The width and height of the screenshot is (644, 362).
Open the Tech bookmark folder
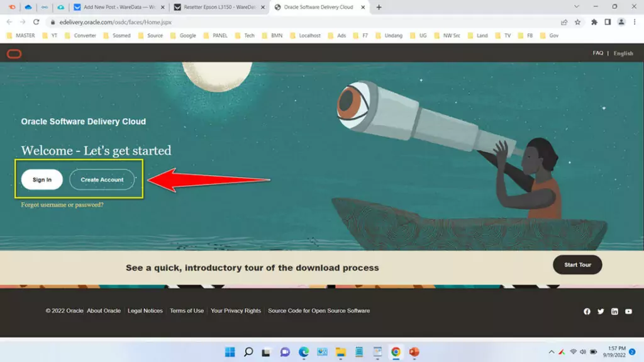pos(245,35)
